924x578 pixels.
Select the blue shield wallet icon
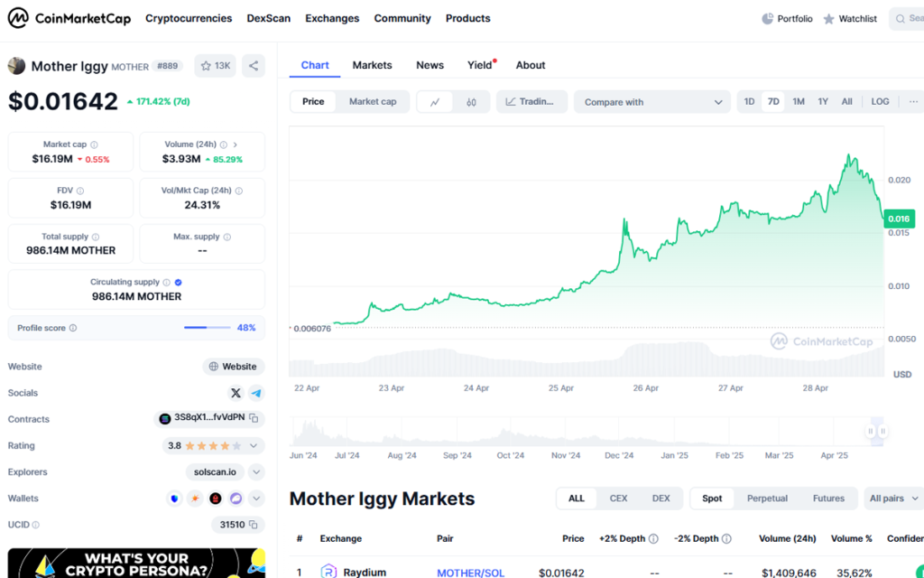pyautogui.click(x=174, y=499)
